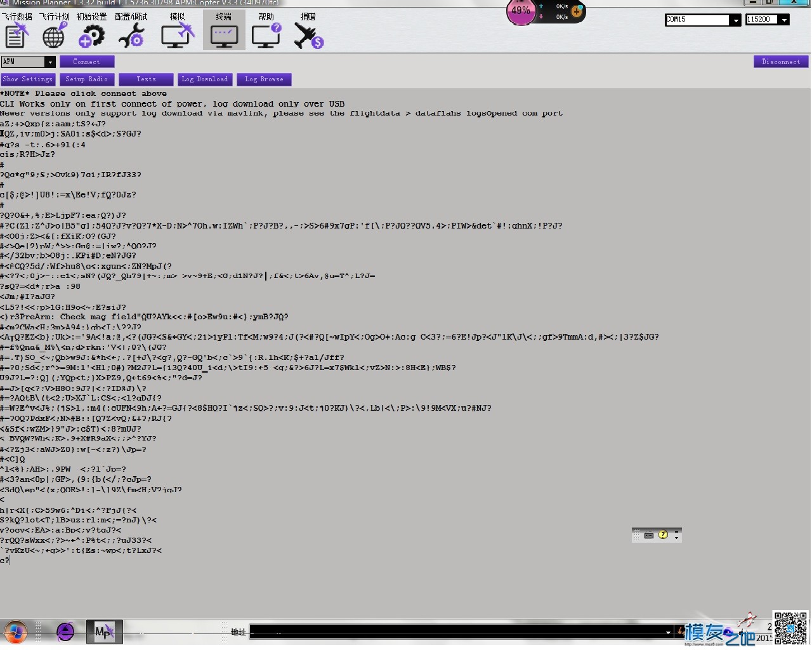Open the Donate (捐赠) airplane icon
812x650 pixels.
point(308,30)
